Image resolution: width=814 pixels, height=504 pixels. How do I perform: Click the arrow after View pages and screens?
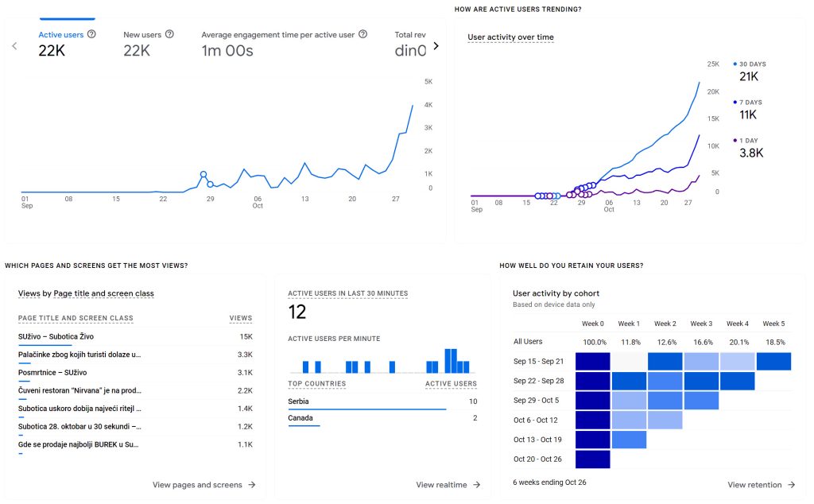coord(252,485)
